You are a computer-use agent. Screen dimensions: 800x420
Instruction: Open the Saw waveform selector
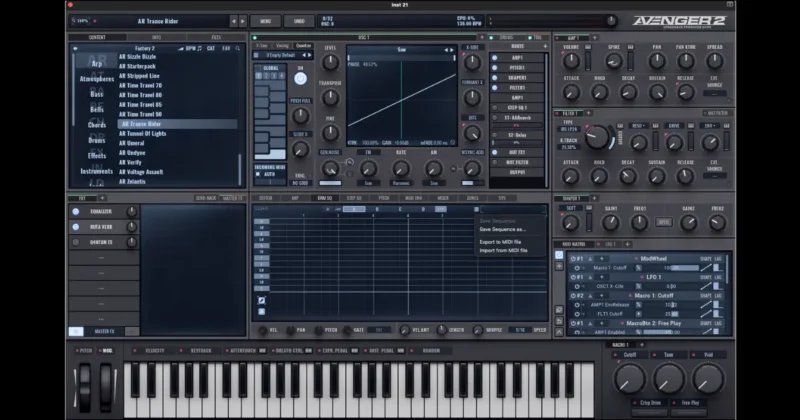[401, 50]
